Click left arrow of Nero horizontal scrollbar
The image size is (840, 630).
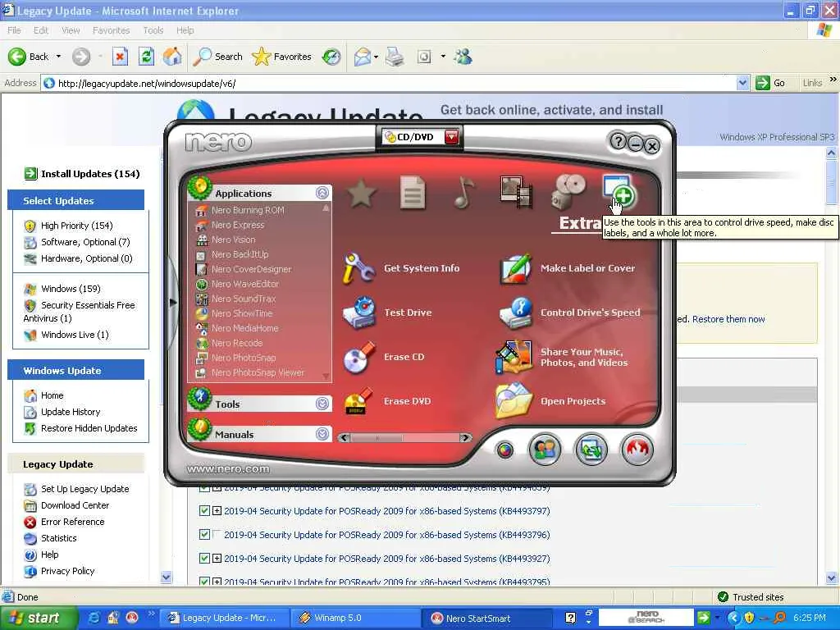click(344, 438)
